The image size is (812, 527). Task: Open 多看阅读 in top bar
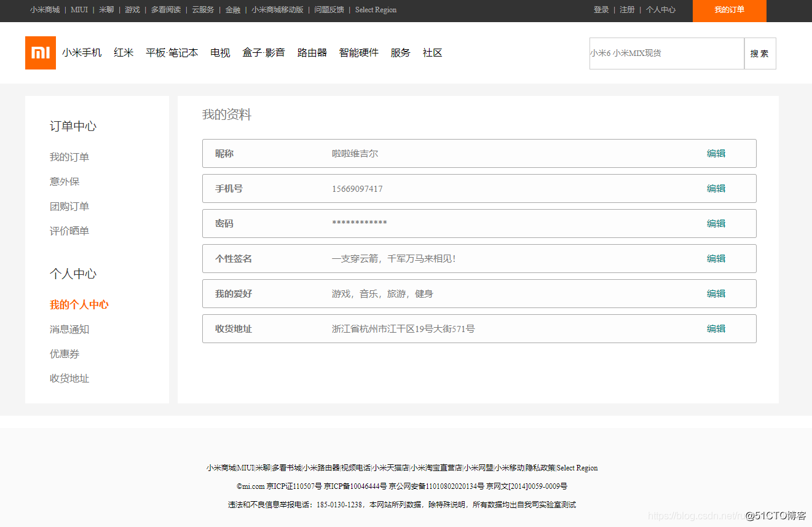click(x=166, y=10)
